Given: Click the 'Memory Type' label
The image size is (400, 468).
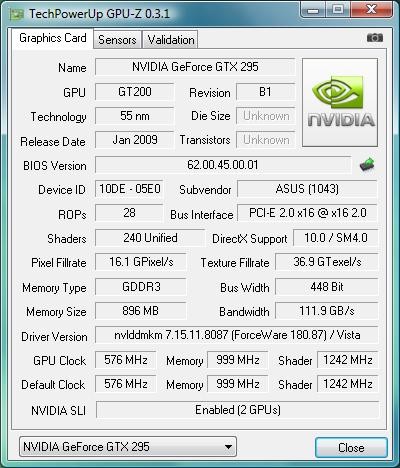Looking at the screenshot, I should pyautogui.click(x=54, y=288).
